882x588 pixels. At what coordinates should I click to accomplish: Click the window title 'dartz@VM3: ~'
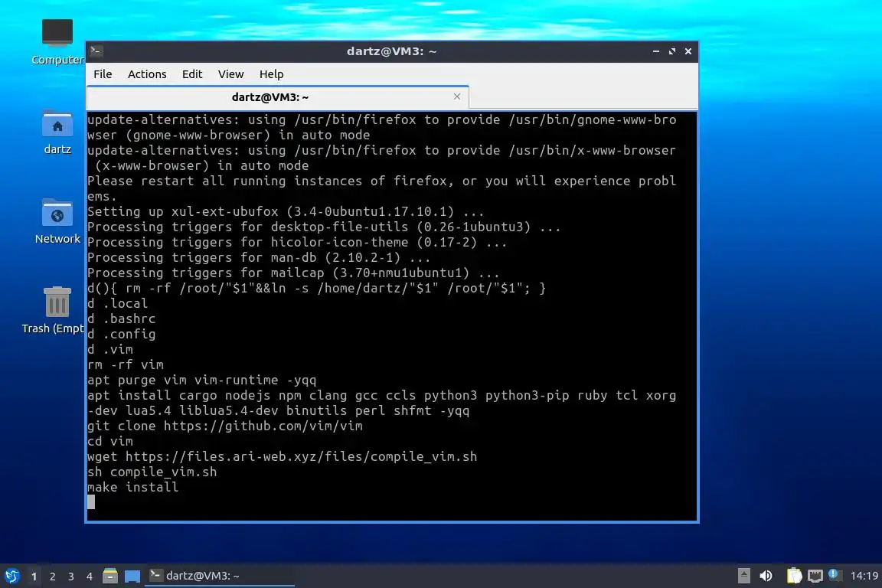point(391,51)
